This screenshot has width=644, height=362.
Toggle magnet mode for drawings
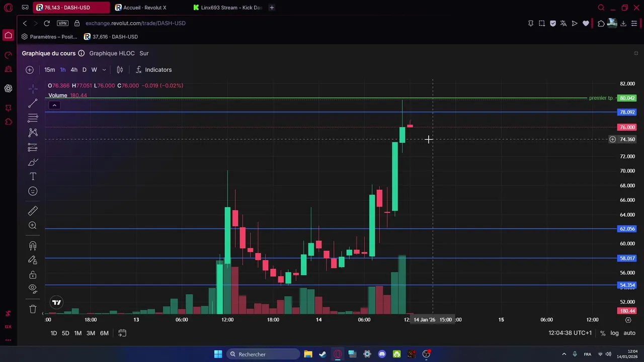[x=33, y=246]
